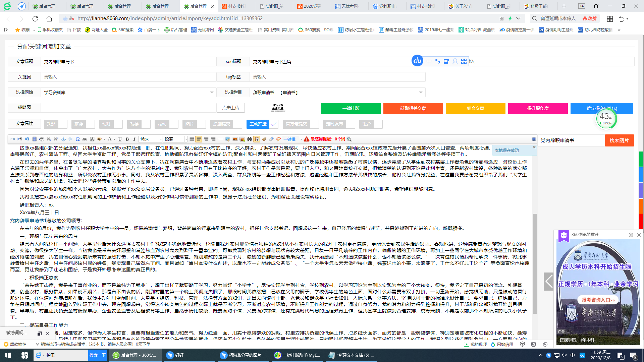The image size is (644, 362).
Task: Expand the 选择栏目 column dropdown
Action: (421, 92)
